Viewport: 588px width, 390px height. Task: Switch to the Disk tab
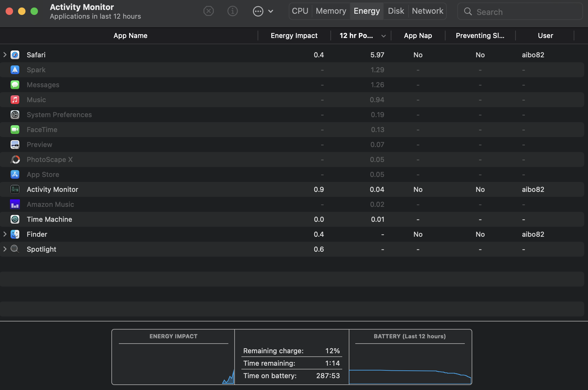point(396,11)
